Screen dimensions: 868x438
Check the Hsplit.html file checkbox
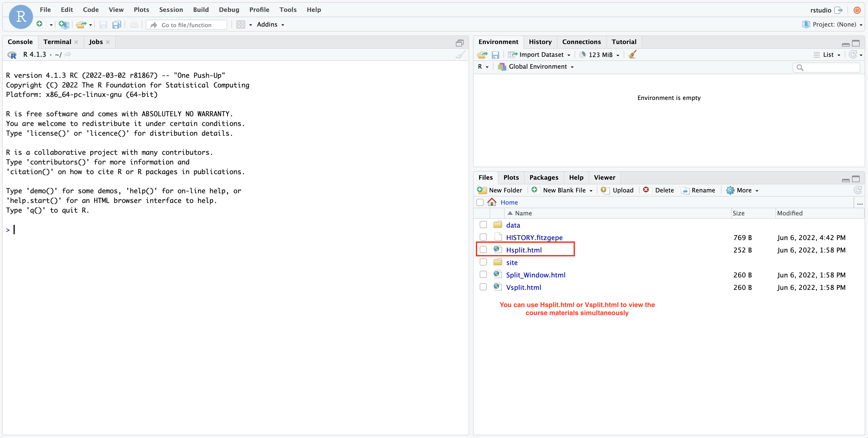point(483,250)
